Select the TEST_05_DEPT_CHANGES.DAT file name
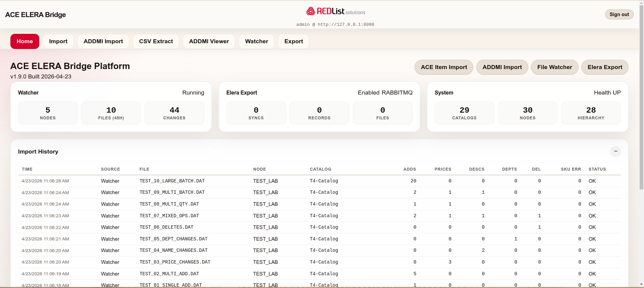 click(x=173, y=239)
